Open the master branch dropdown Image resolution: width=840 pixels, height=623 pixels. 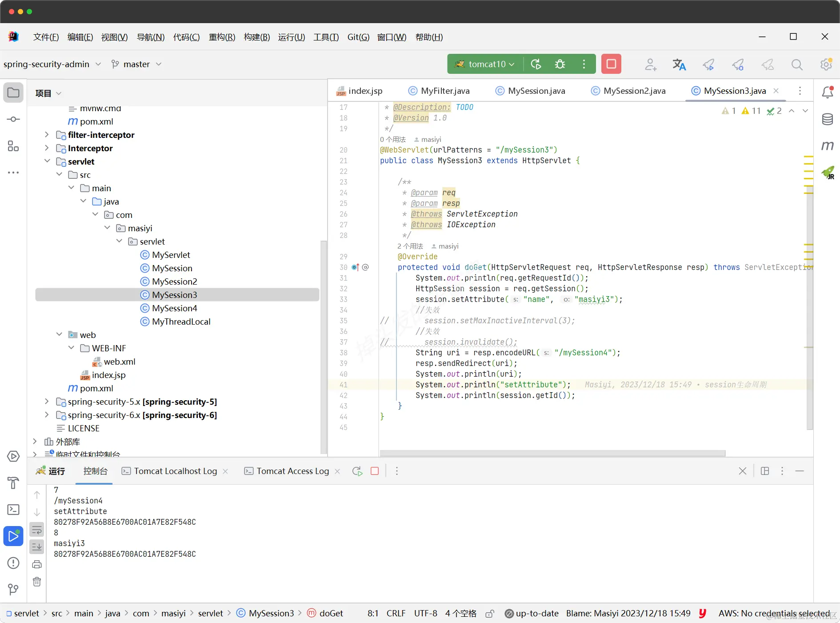pos(136,64)
